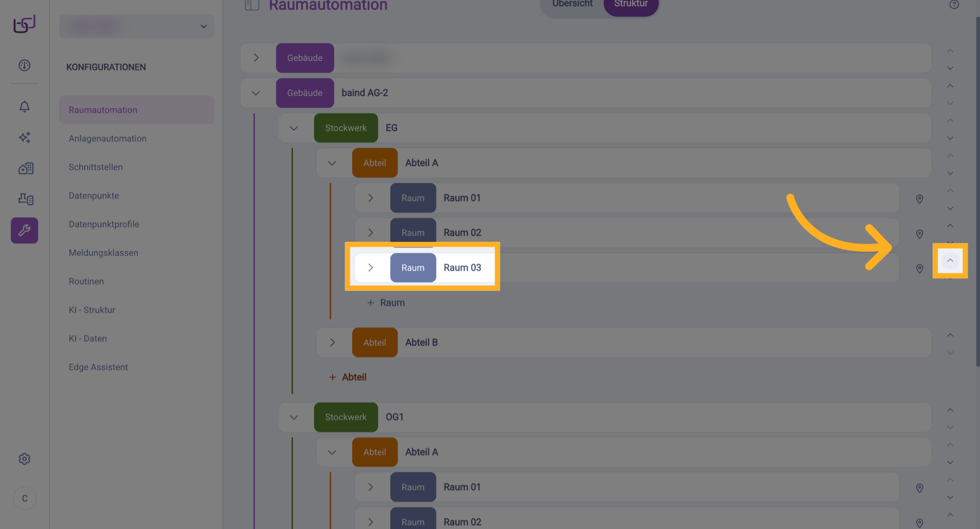The width and height of the screenshot is (980, 529).
Task: Expand Abteil B in EG
Action: tap(332, 342)
